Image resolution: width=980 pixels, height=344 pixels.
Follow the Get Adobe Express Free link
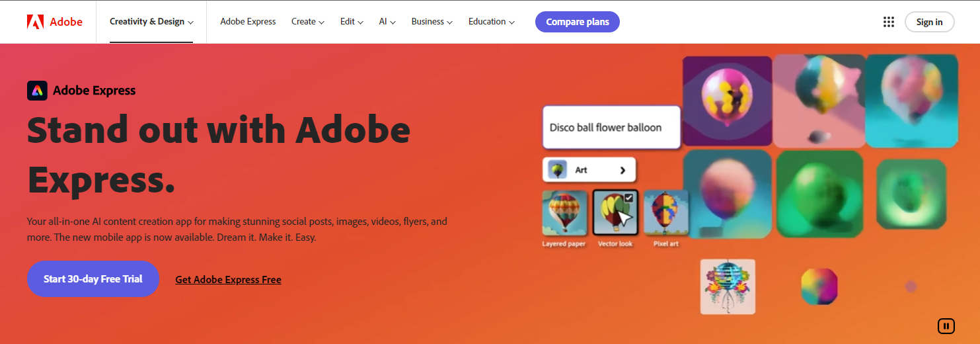point(228,280)
